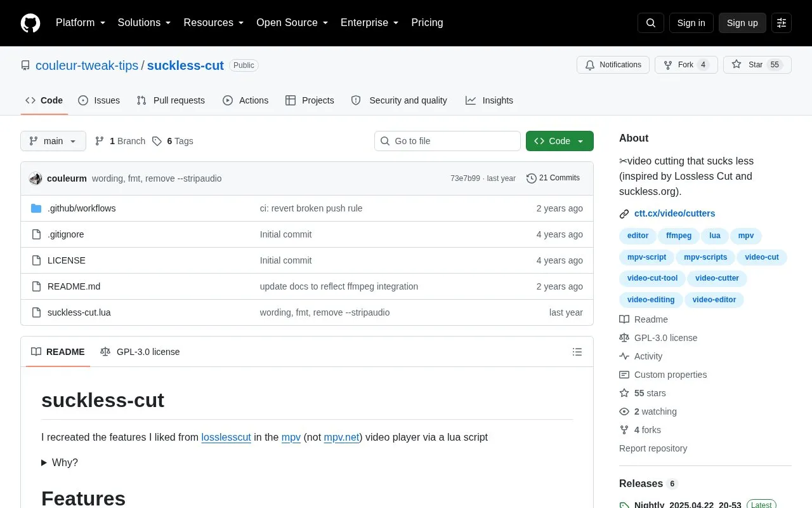Fork this repository
The image size is (812, 508).
[x=686, y=65]
